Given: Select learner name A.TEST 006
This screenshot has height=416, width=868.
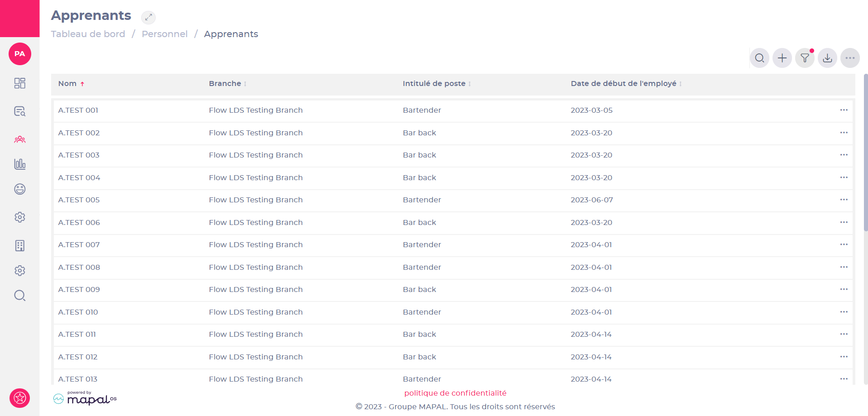Looking at the screenshot, I should click(x=79, y=222).
